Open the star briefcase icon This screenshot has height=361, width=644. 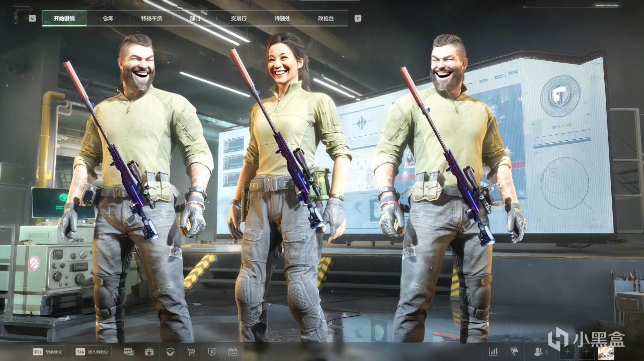click(149, 351)
